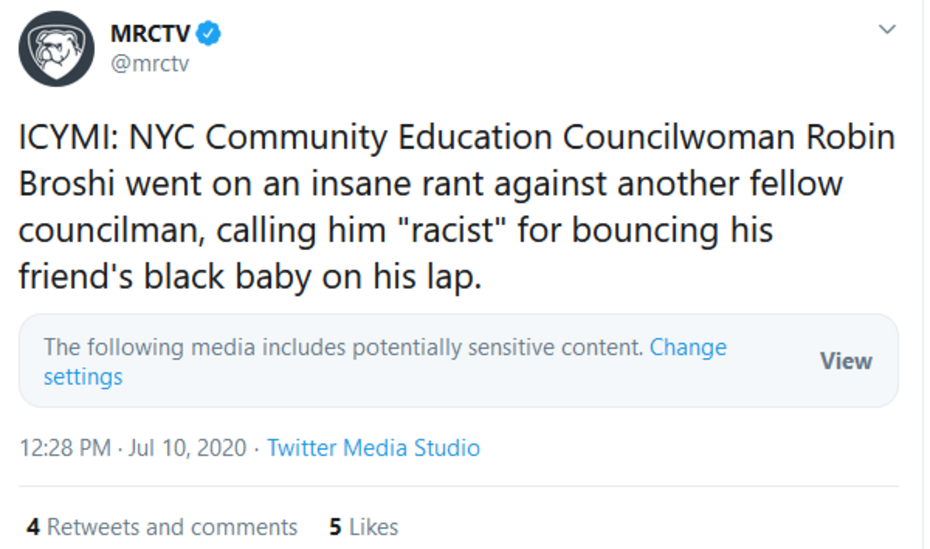Click the 12:28 PM time in the timestamp

click(65, 447)
